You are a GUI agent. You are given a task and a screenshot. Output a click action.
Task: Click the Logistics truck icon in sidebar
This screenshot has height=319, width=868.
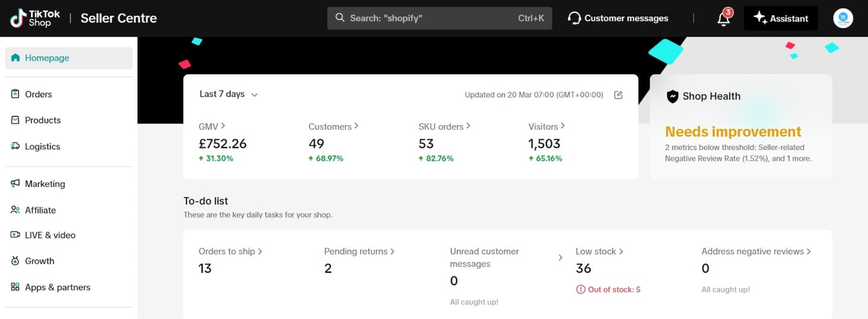pos(15,146)
